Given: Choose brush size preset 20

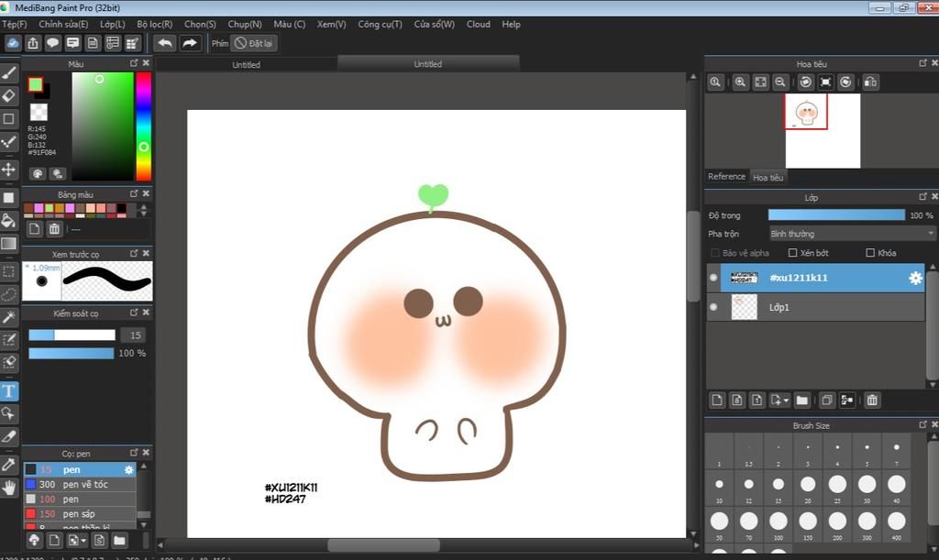Looking at the screenshot, I should tap(808, 488).
